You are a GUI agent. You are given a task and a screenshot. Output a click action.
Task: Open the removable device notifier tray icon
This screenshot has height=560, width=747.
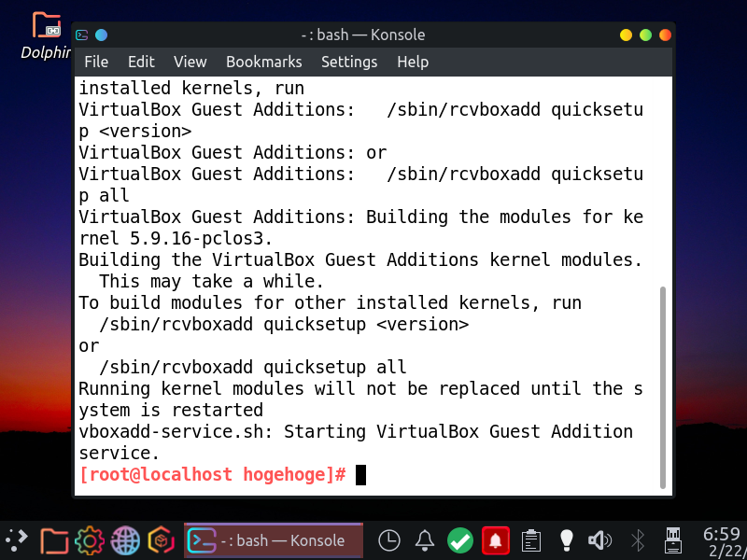point(672,540)
